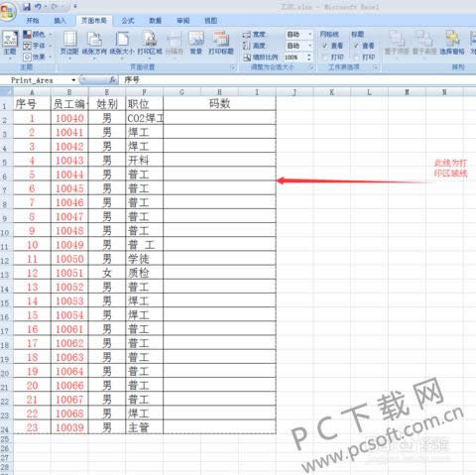Toggle 网格线 打印 (Gridlines Print) checkbox

[x=325, y=58]
